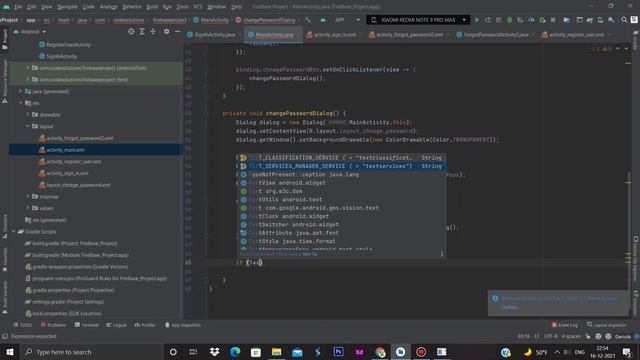
Task: Hide the Project panel with minus icon
Action: [178, 31]
